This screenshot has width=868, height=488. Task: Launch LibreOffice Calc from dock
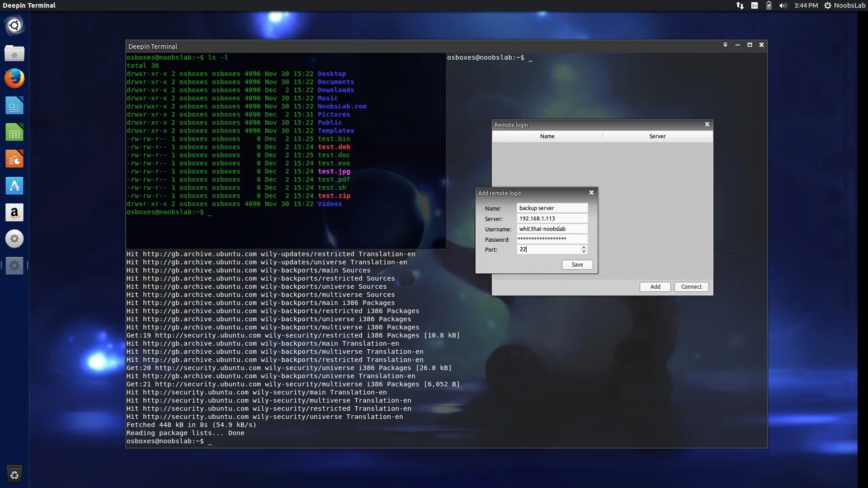[x=14, y=132]
